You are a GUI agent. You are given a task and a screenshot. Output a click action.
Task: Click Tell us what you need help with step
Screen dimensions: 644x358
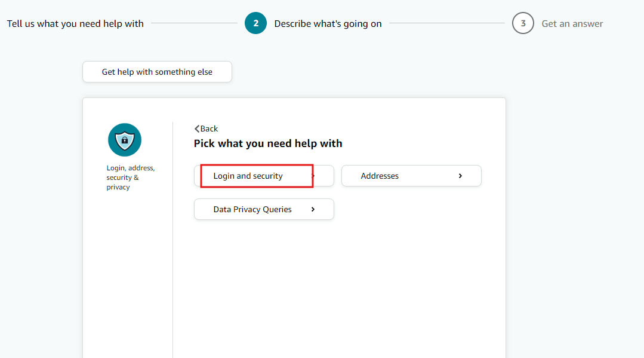pos(75,23)
